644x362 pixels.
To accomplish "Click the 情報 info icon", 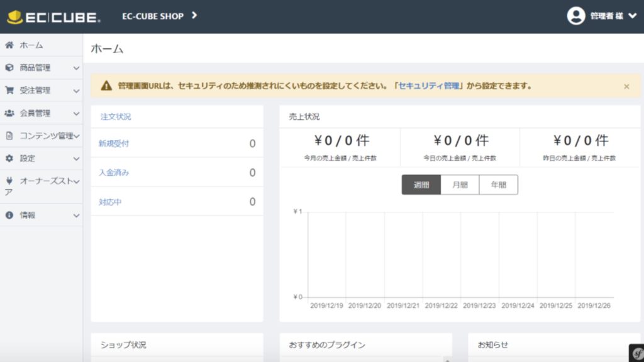I will [x=9, y=216].
